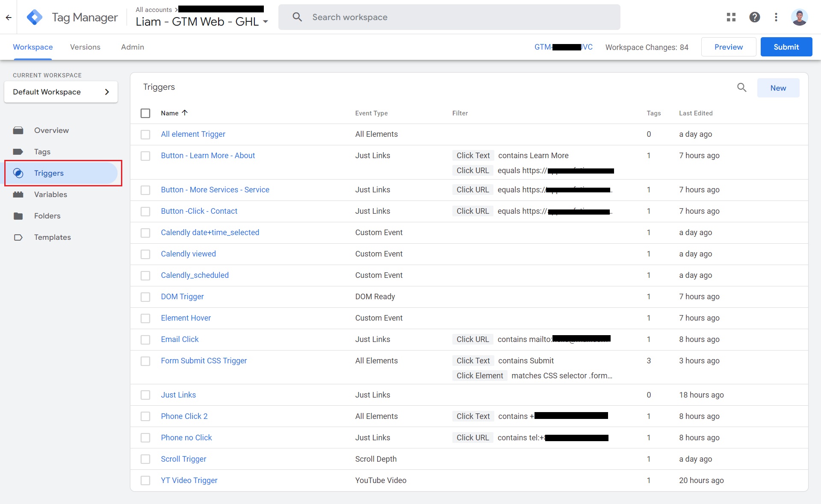Check the Button - Learn More - About row
Image resolution: width=821 pixels, height=504 pixels.
(x=145, y=156)
